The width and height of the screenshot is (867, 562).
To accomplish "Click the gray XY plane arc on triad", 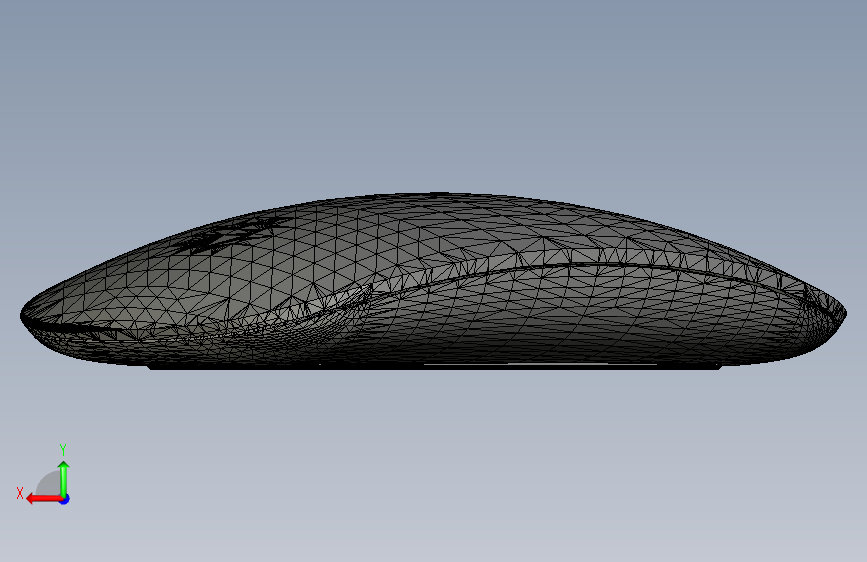I will point(48,483).
